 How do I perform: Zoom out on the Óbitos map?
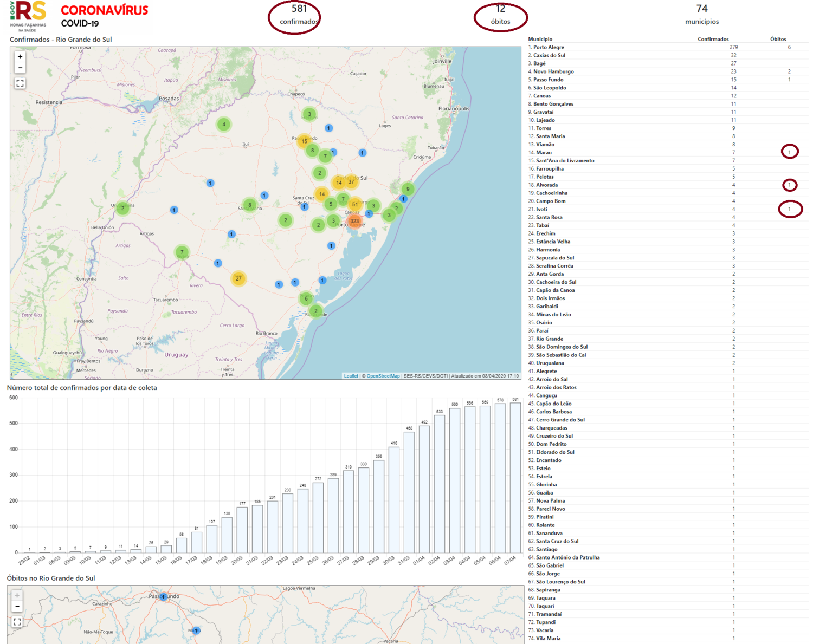point(17,607)
